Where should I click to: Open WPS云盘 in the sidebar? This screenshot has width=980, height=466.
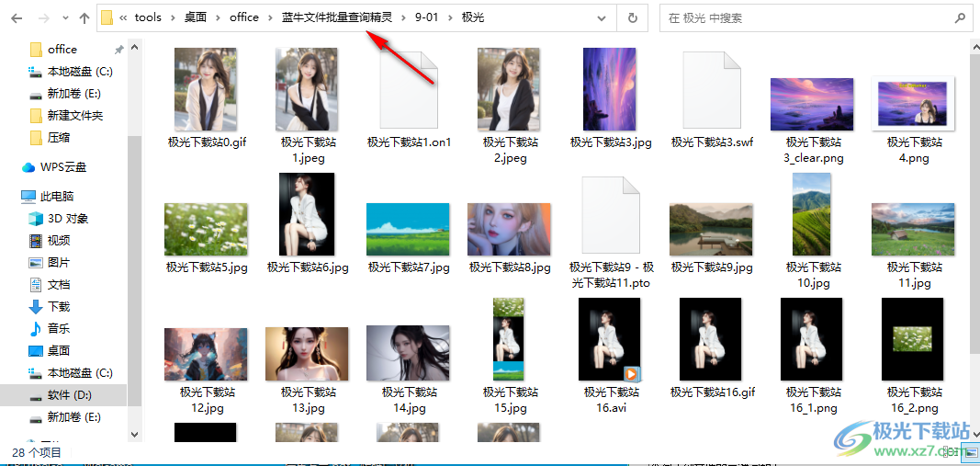point(62,167)
